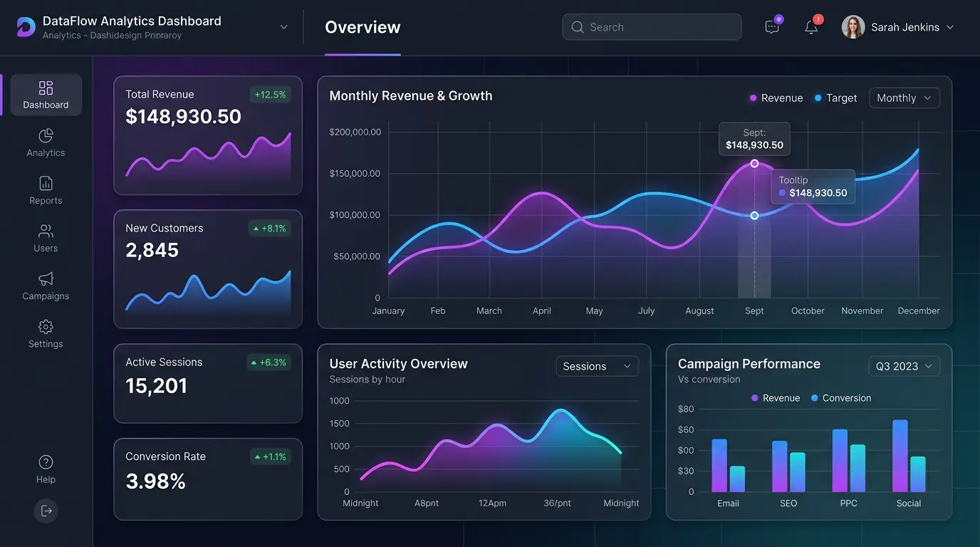980x547 pixels.
Task: Click the 12Apm axis label
Action: pos(493,504)
